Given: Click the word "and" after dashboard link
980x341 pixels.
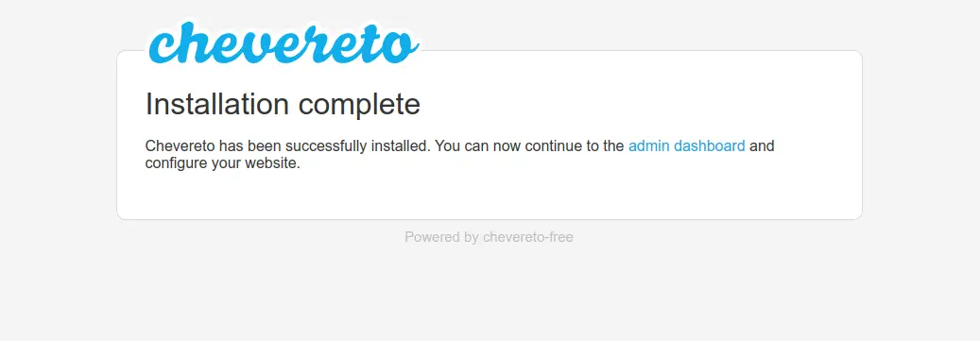Looking at the screenshot, I should [762, 146].
